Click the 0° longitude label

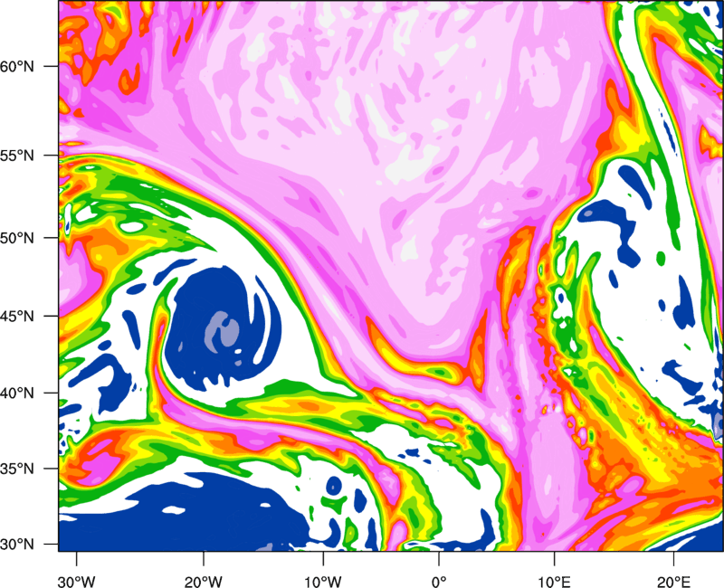click(439, 581)
